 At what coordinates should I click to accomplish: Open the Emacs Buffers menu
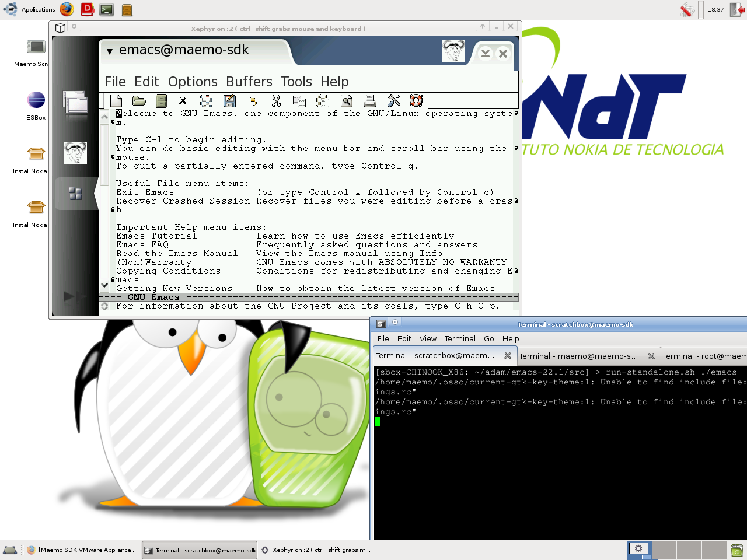[249, 82]
